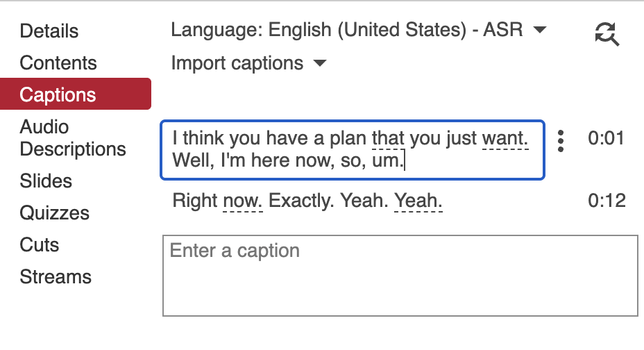644x350 pixels.
Task: Click the find and replace captions icon
Action: pyautogui.click(x=607, y=33)
